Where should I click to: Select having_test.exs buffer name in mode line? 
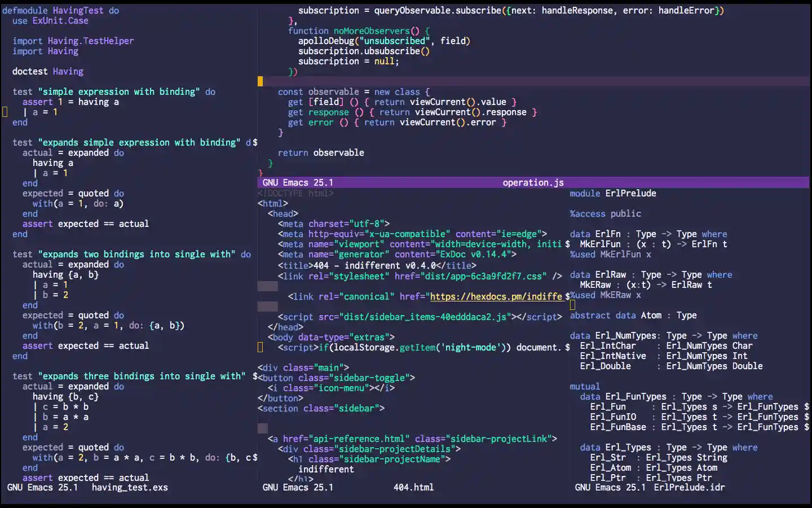[x=130, y=487]
